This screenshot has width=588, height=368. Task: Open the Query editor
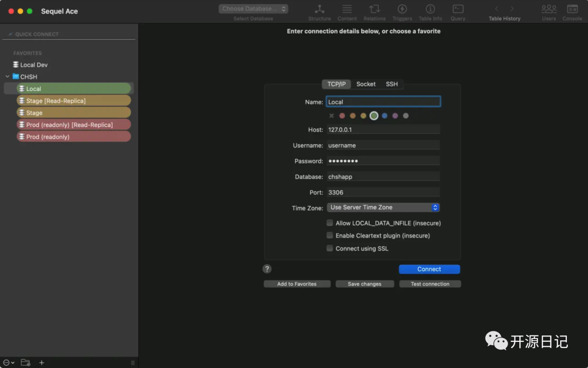(x=458, y=12)
